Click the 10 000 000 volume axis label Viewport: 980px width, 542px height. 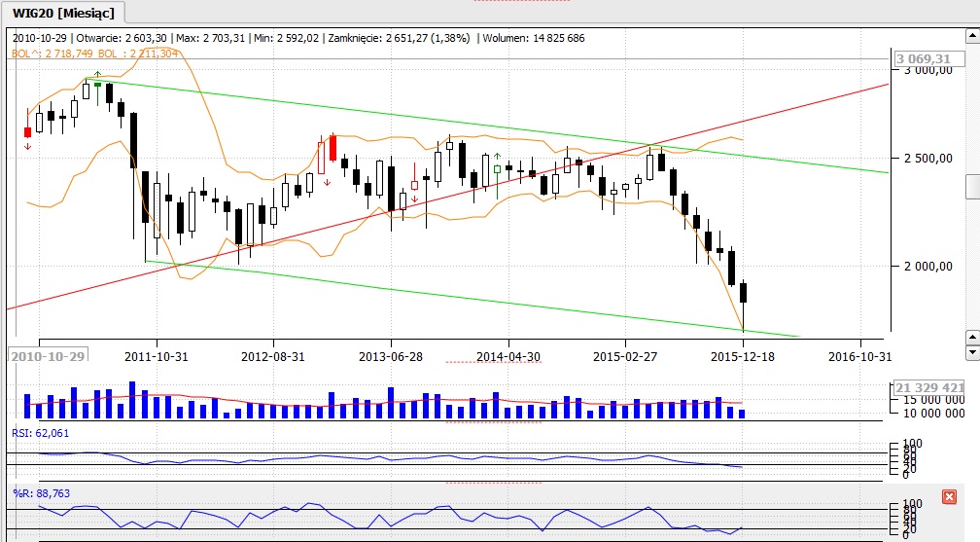933,414
